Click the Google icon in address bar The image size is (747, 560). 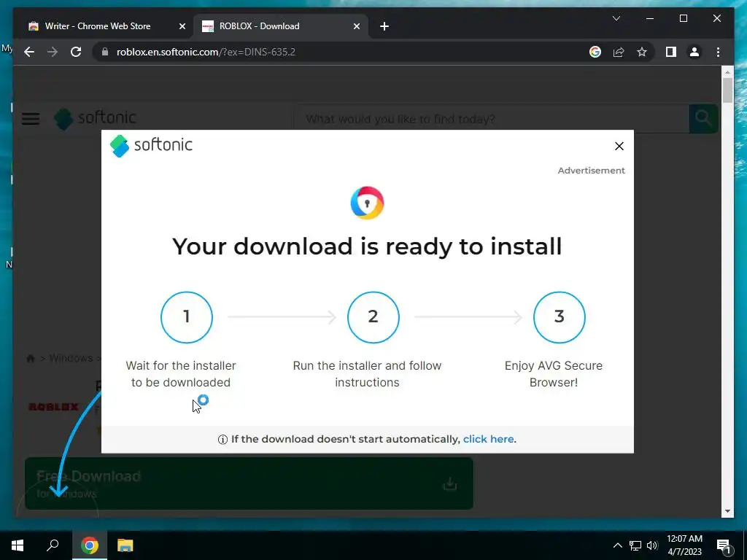click(x=595, y=52)
